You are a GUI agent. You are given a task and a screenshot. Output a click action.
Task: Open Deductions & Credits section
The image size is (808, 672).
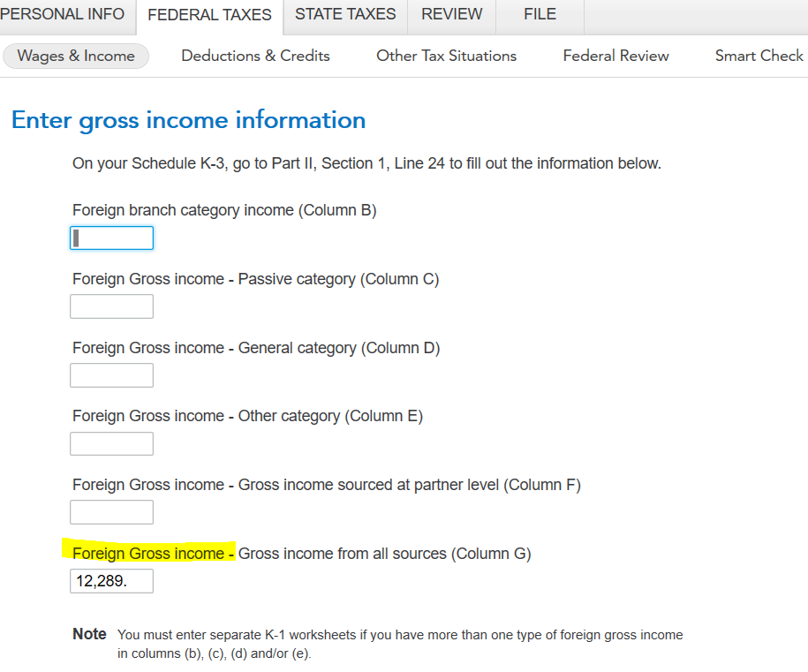point(255,56)
